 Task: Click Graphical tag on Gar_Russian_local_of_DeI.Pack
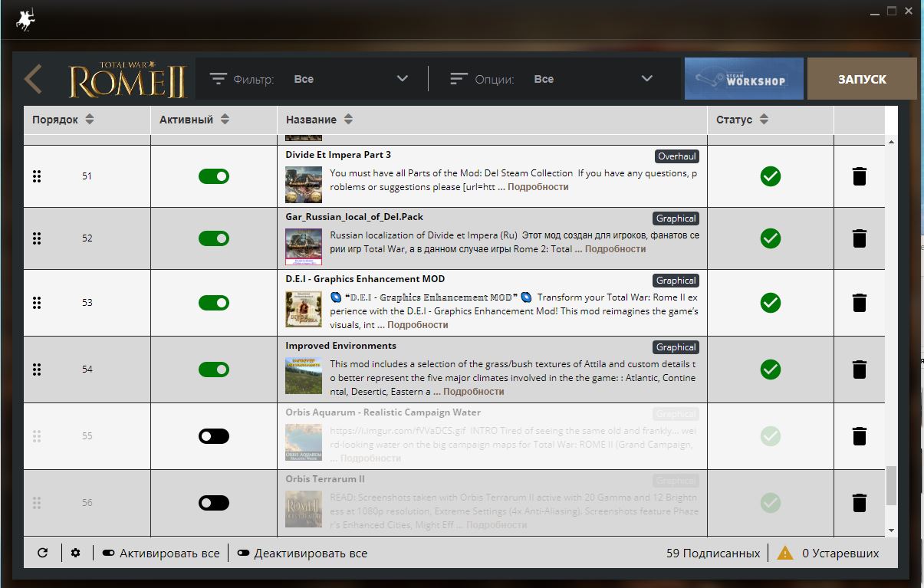(x=676, y=218)
